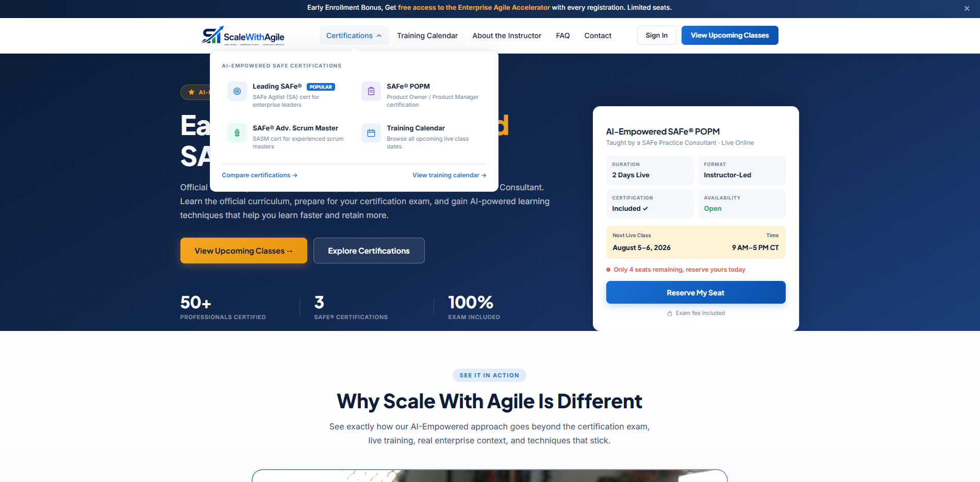Click the '9 AM–5 PM CT' time text
Image resolution: width=980 pixels, height=482 pixels.
click(x=755, y=248)
